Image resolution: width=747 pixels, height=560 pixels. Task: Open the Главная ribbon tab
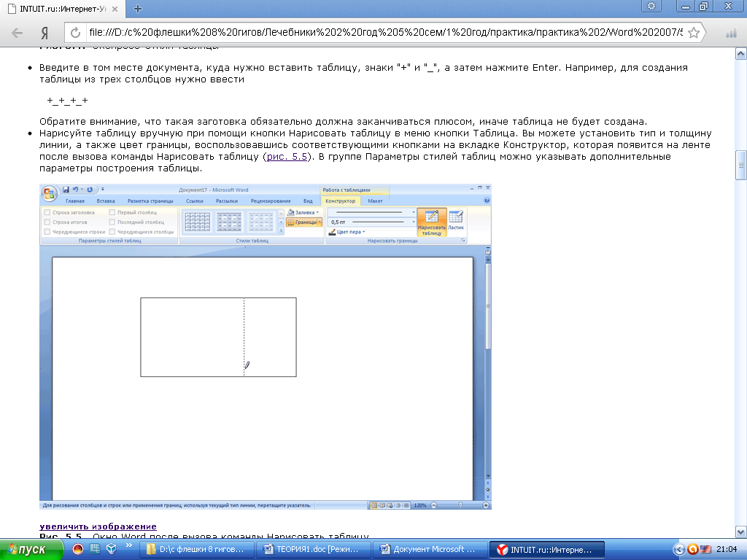75,201
